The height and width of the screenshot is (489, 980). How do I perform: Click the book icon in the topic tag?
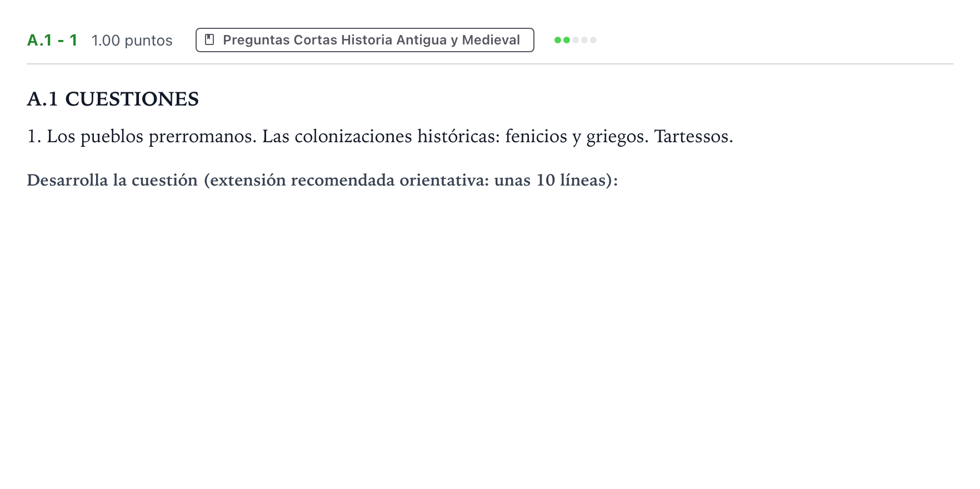(209, 40)
